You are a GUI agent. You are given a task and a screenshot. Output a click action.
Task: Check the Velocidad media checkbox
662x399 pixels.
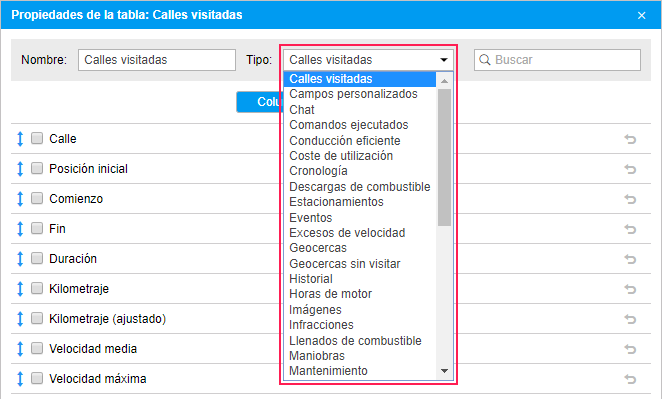pos(37,348)
